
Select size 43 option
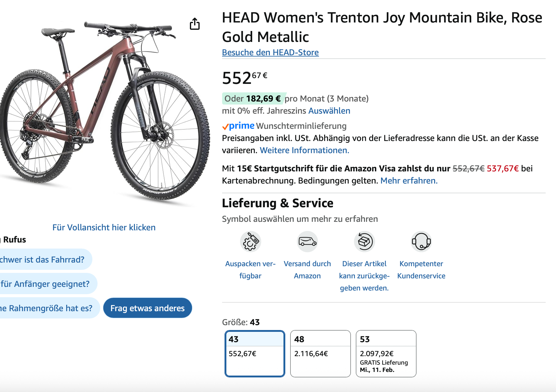pyautogui.click(x=255, y=353)
